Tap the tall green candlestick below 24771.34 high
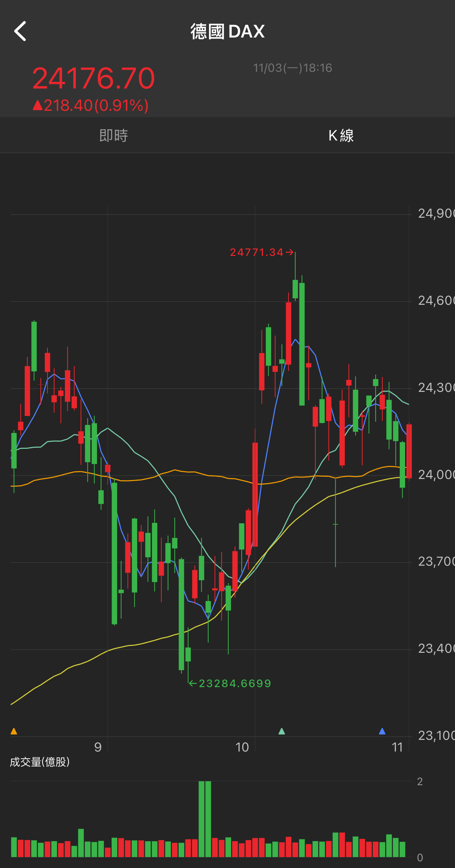Viewport: 455px width, 868px height. tap(302, 344)
